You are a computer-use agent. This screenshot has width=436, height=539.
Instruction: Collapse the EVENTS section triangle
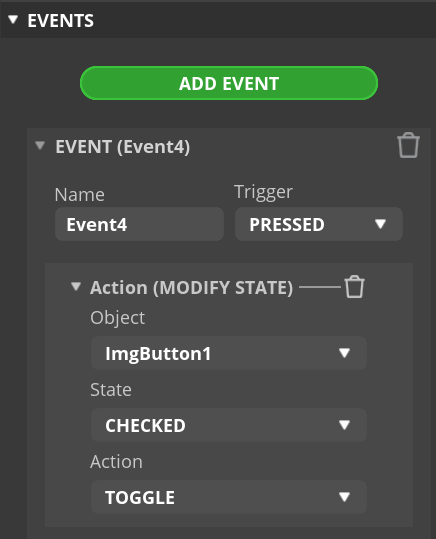click(13, 20)
